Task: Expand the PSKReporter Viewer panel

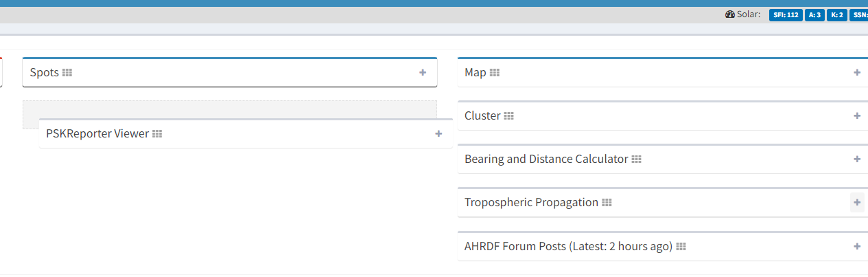Action: tap(438, 133)
